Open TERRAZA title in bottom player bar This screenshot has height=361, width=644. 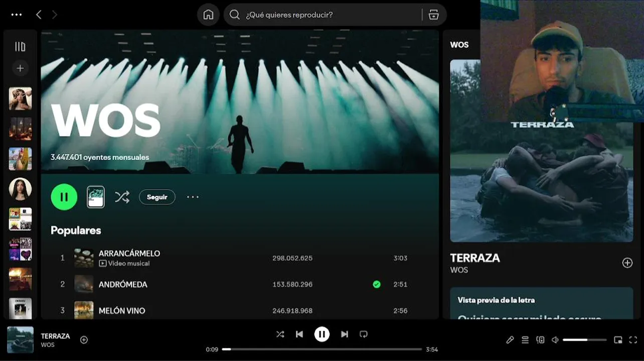56,336
